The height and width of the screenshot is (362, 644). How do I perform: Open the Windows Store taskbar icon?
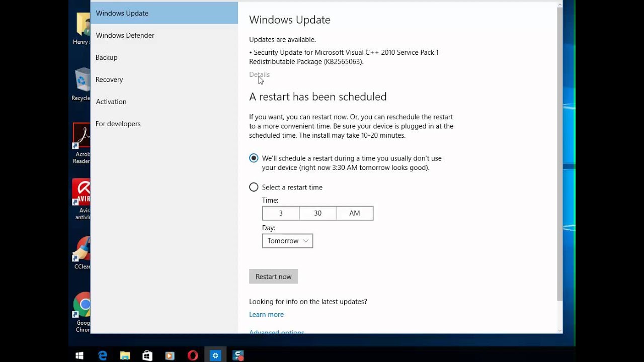(147, 355)
